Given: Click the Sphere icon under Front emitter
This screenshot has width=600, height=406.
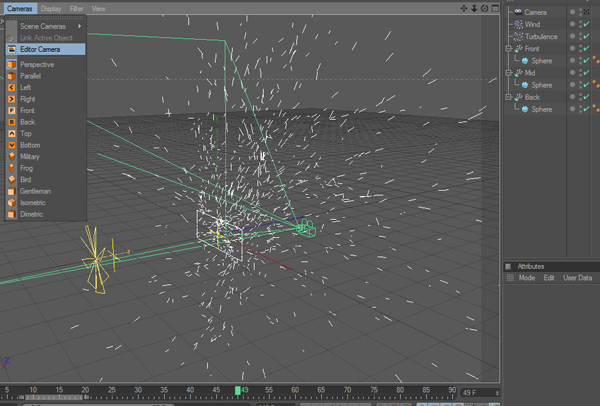Looking at the screenshot, I should [x=525, y=61].
